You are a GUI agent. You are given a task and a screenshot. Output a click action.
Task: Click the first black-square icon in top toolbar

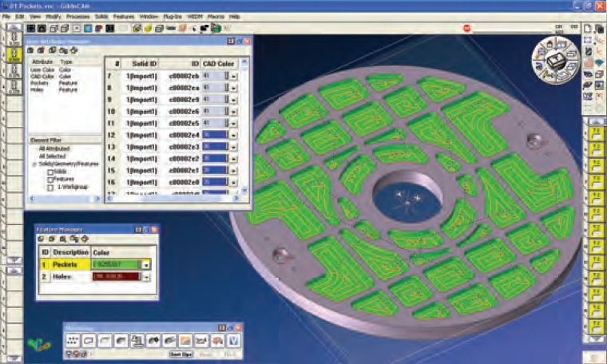coord(30,28)
